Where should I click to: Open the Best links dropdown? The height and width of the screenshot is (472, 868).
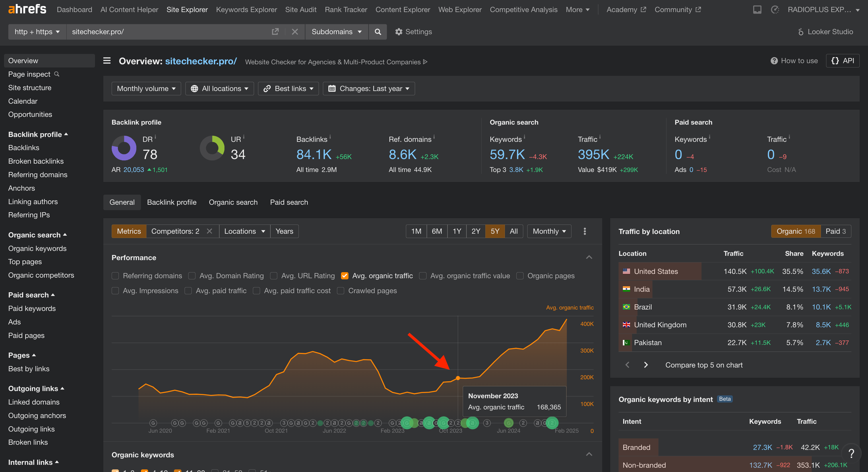coord(288,88)
